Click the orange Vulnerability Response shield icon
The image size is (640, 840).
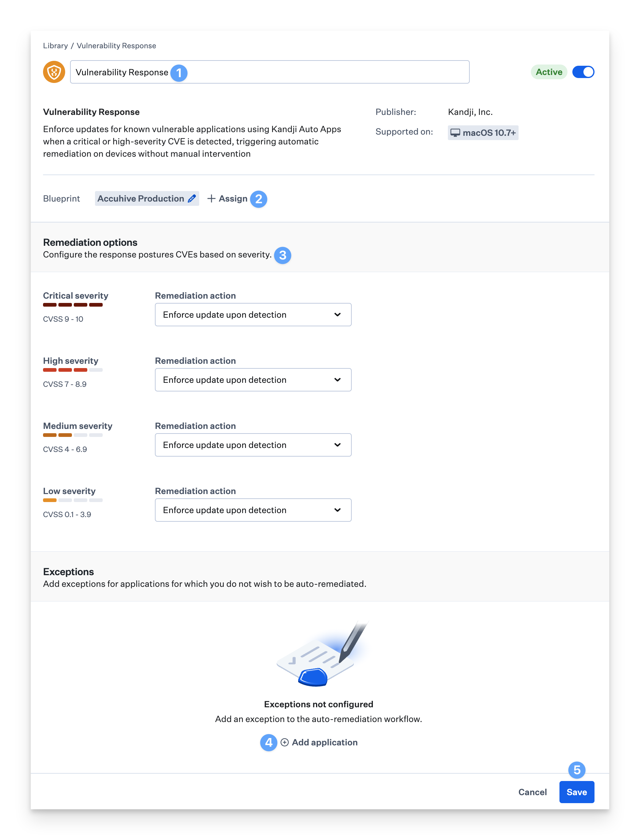pos(54,72)
